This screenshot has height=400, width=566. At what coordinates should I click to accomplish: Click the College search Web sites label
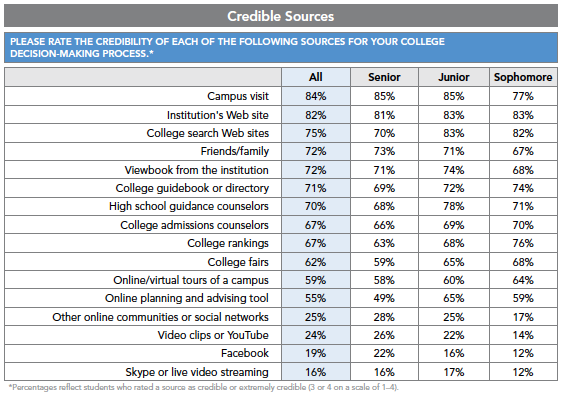[x=208, y=133]
